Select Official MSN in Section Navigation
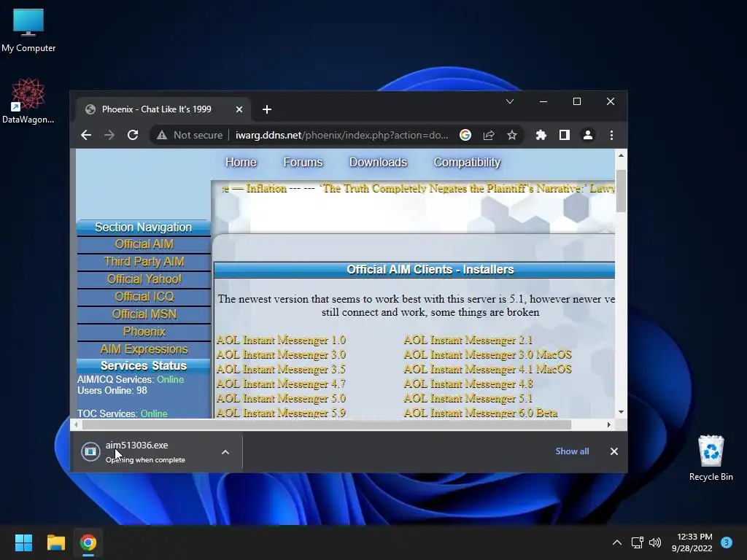 [x=144, y=314]
